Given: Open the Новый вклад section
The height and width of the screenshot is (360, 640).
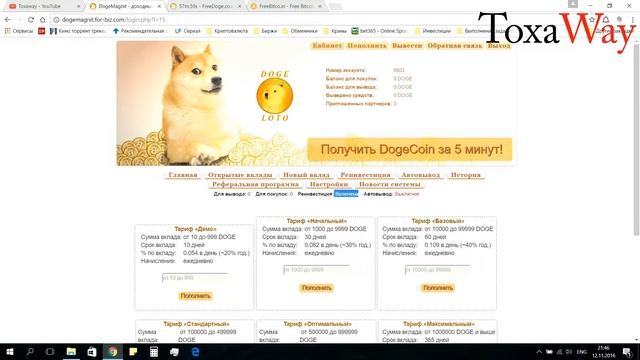Looking at the screenshot, I should pos(307,175).
